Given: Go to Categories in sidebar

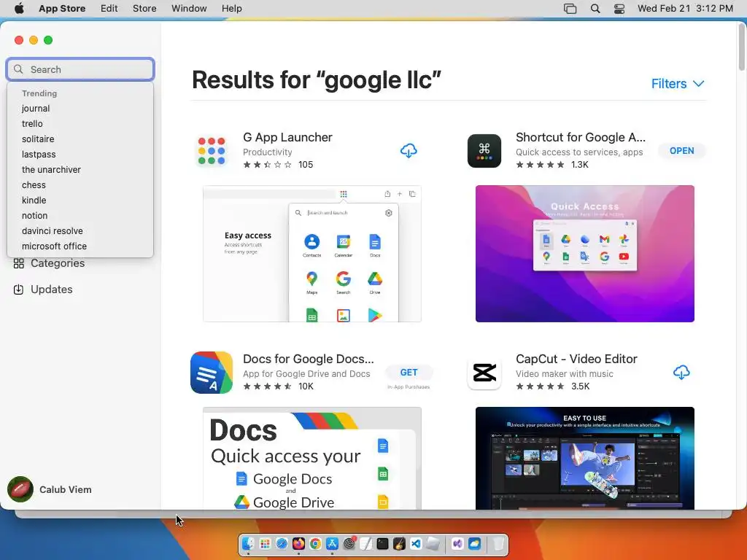Looking at the screenshot, I should 58,263.
